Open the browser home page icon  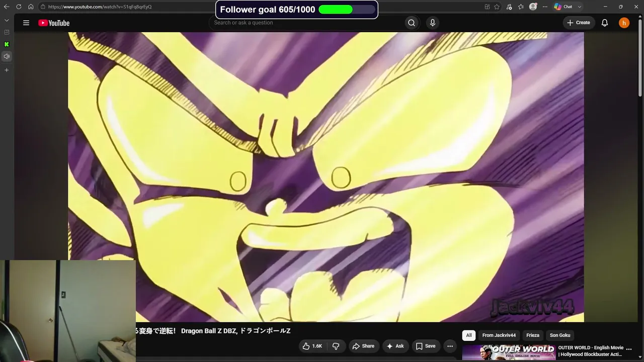pyautogui.click(x=31, y=7)
